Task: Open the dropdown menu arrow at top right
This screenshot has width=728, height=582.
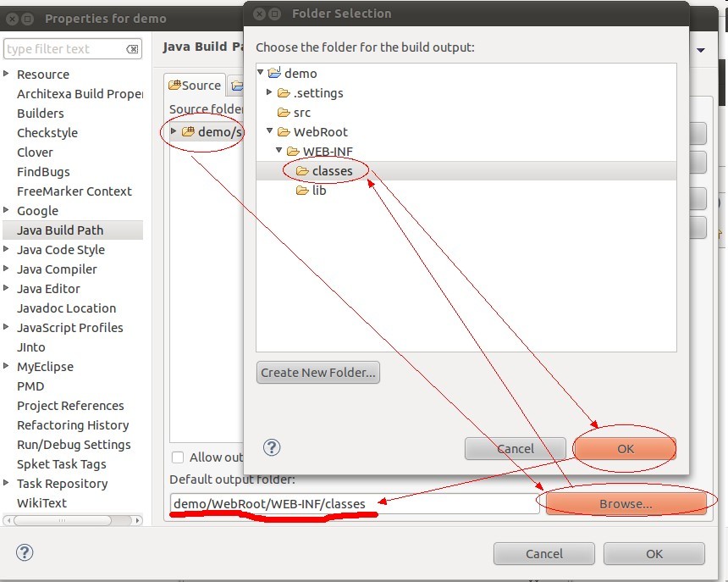Action: (701, 50)
